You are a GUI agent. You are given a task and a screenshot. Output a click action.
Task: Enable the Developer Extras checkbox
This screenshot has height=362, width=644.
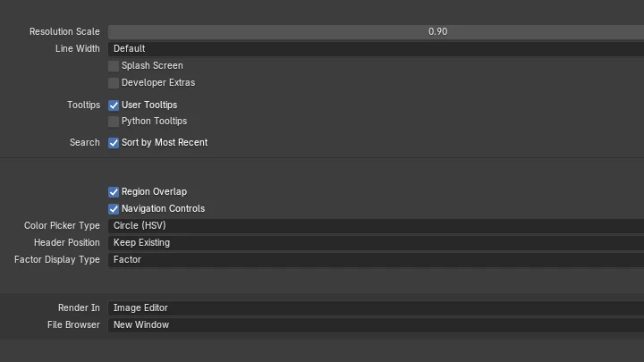click(114, 83)
